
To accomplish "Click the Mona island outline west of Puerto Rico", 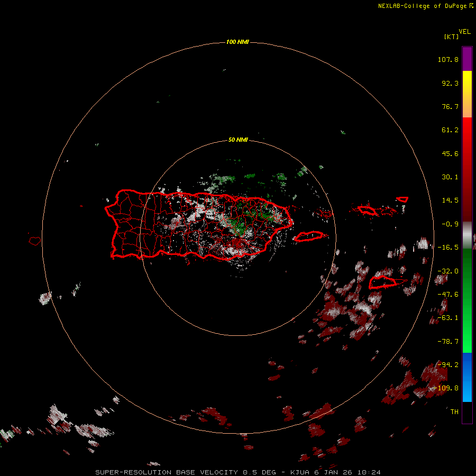I will coord(35,241).
